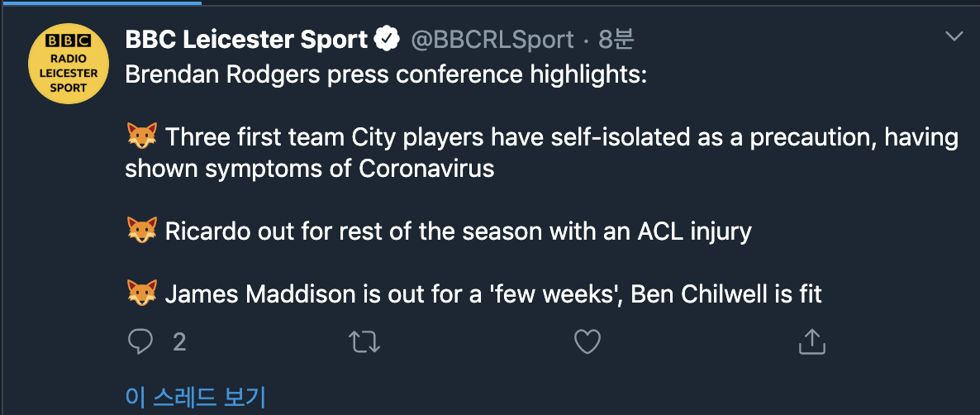The width and height of the screenshot is (980, 415).
Task: Click the blue loading progress bar at top
Action: click(101, 2)
